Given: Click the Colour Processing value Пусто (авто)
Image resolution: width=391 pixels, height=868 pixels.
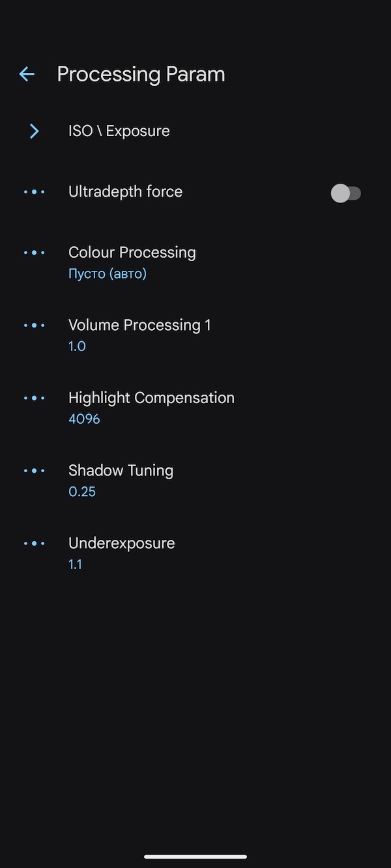Looking at the screenshot, I should click(x=108, y=273).
